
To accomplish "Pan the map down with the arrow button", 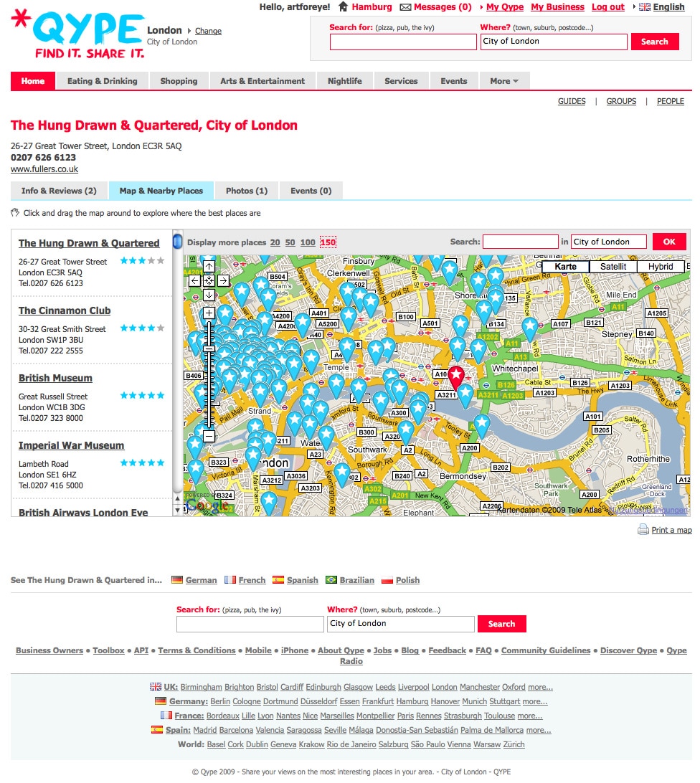I will pos(209,295).
